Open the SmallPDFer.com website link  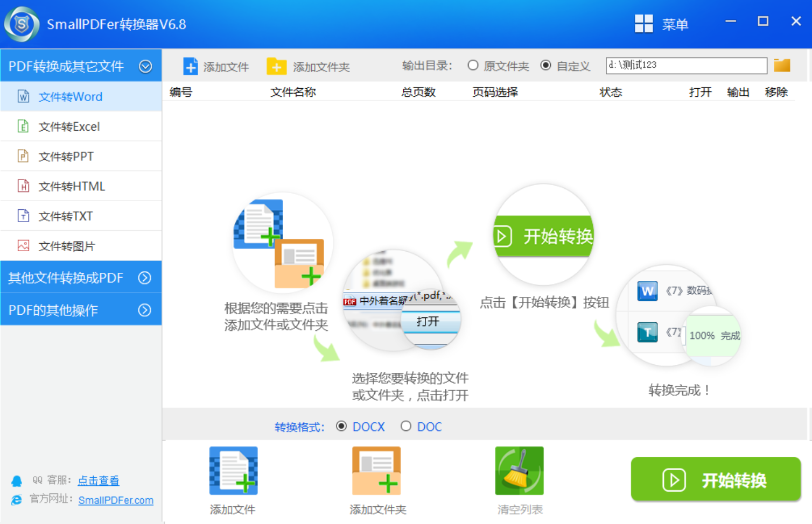(x=116, y=500)
